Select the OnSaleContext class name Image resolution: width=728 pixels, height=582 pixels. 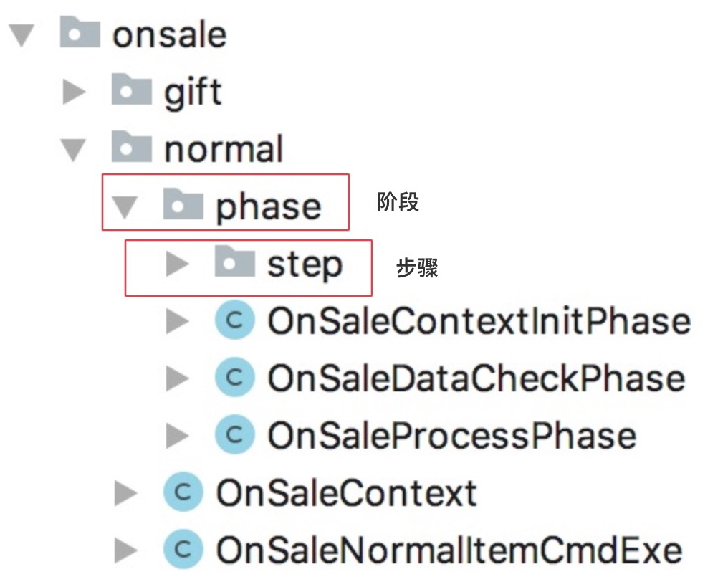click(x=346, y=493)
